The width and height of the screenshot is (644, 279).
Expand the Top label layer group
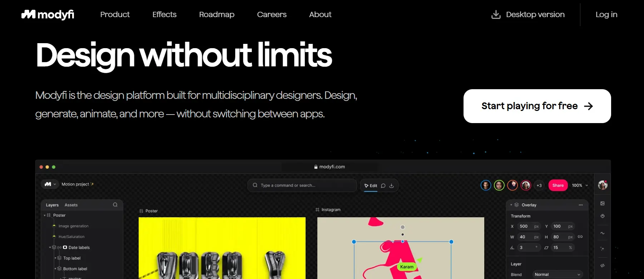(55, 258)
